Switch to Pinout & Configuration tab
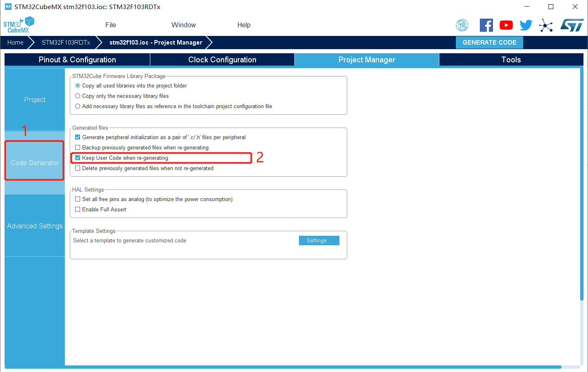The height and width of the screenshot is (372, 588). 77,59
